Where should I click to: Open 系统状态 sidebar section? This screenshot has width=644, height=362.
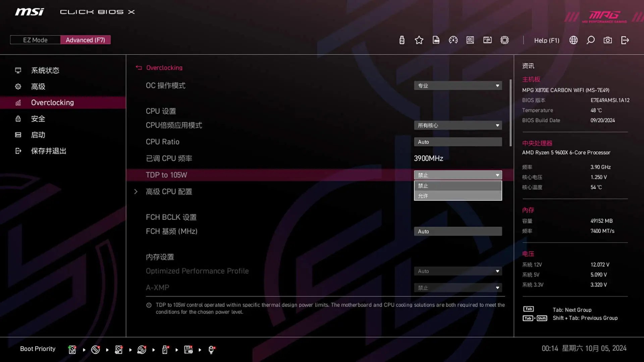(x=63, y=70)
